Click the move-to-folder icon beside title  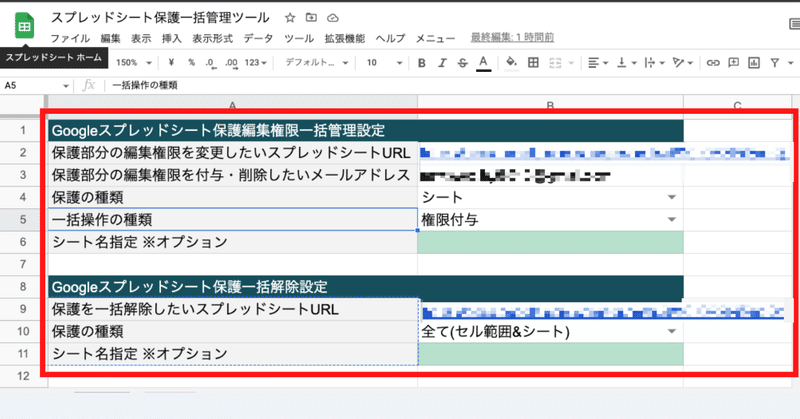pyautogui.click(x=311, y=17)
